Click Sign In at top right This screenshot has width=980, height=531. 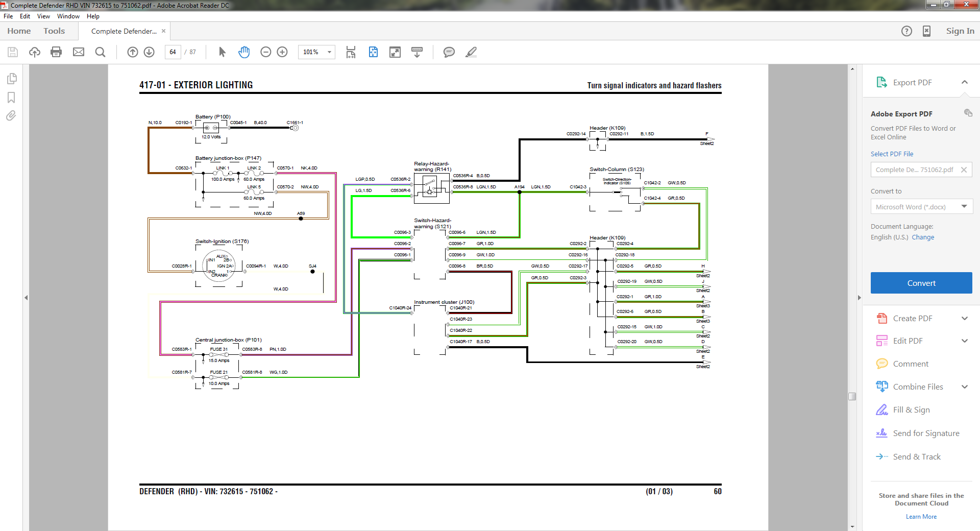[x=960, y=31]
